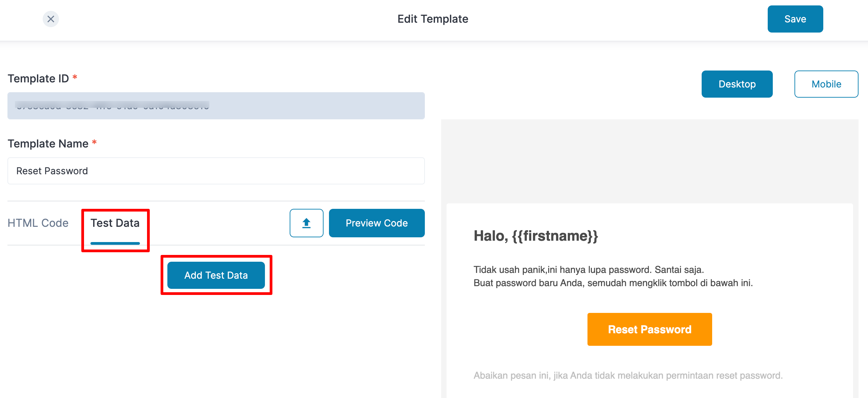Save the template changes

click(795, 19)
